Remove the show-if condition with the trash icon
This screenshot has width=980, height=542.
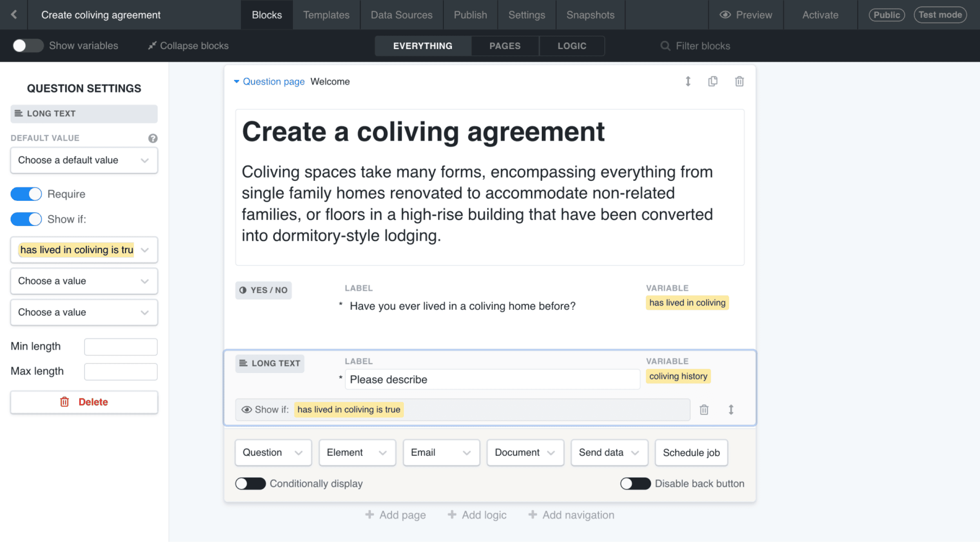click(x=704, y=409)
